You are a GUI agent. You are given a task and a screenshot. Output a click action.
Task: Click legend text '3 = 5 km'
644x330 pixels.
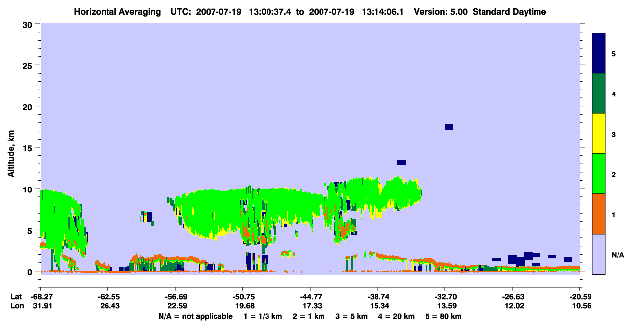pos(351,316)
